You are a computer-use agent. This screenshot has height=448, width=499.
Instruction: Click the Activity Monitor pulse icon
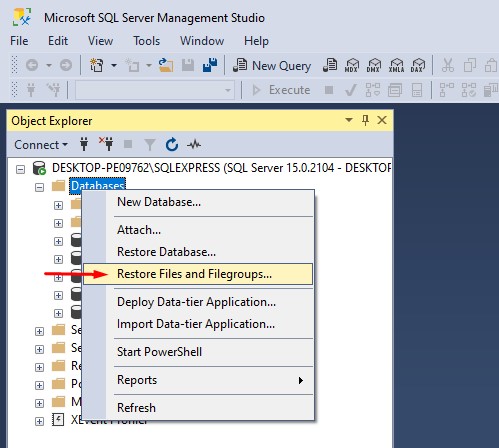pos(194,145)
